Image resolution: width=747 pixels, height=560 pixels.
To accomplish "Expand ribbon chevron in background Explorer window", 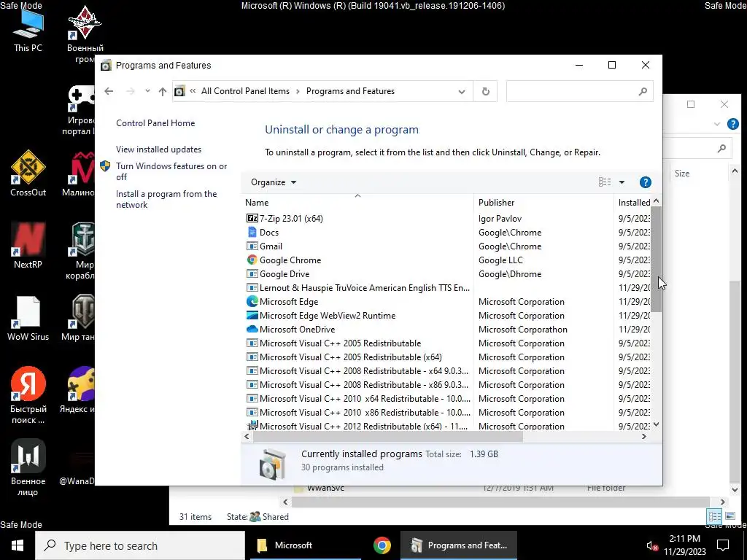I will (x=716, y=124).
